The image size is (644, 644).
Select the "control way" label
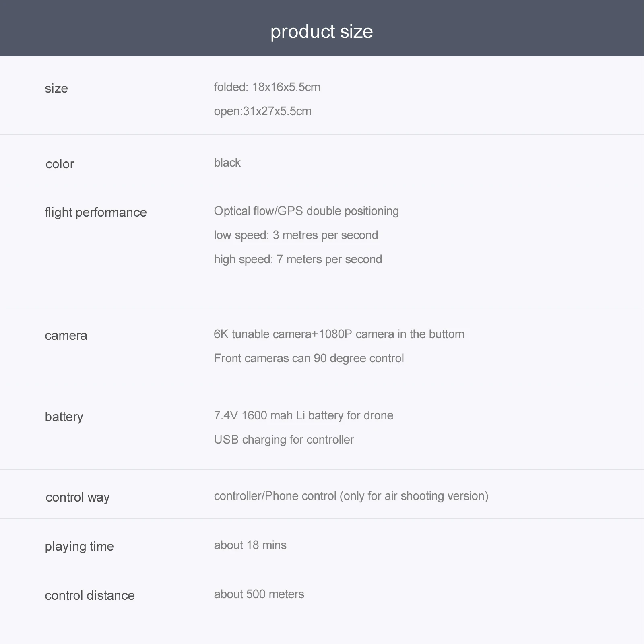pos(78,497)
